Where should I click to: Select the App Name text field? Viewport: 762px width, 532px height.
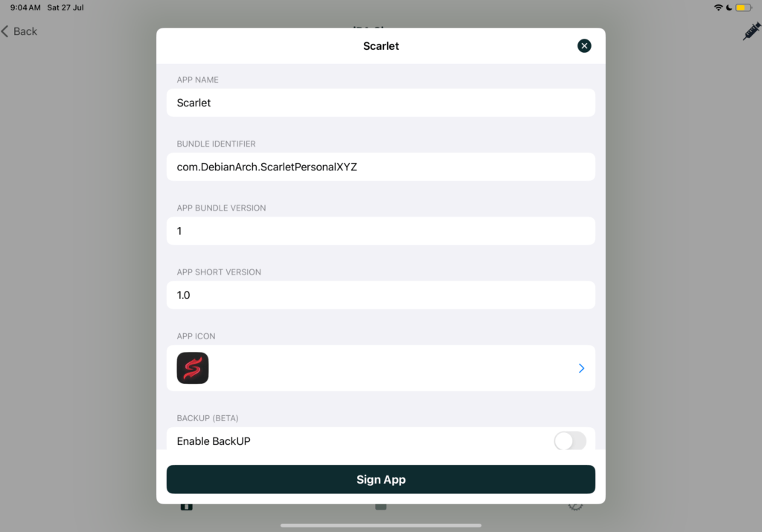pos(380,103)
